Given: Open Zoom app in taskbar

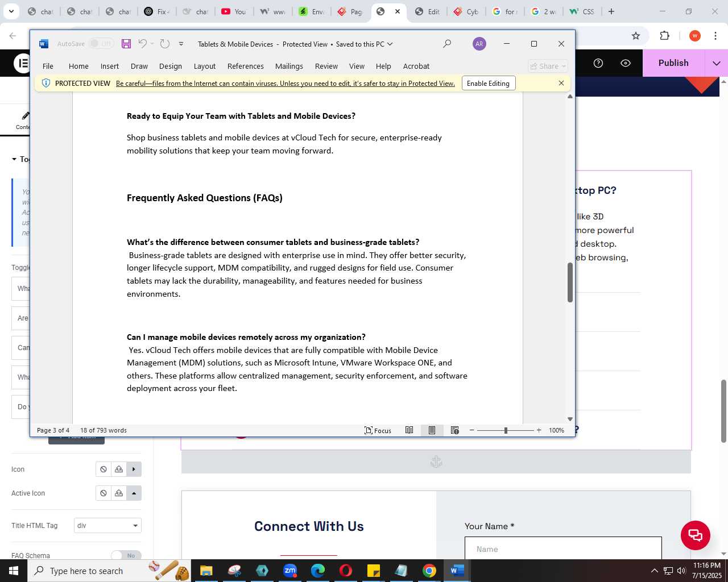Looking at the screenshot, I should pyautogui.click(x=290, y=571).
